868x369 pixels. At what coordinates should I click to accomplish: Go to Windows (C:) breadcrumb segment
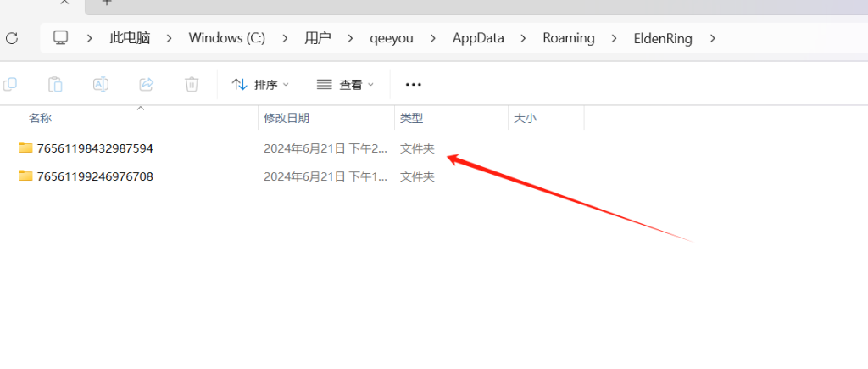226,38
